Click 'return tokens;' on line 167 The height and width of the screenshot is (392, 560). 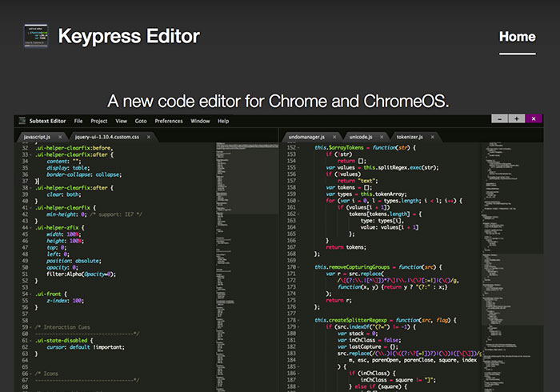[346, 247]
